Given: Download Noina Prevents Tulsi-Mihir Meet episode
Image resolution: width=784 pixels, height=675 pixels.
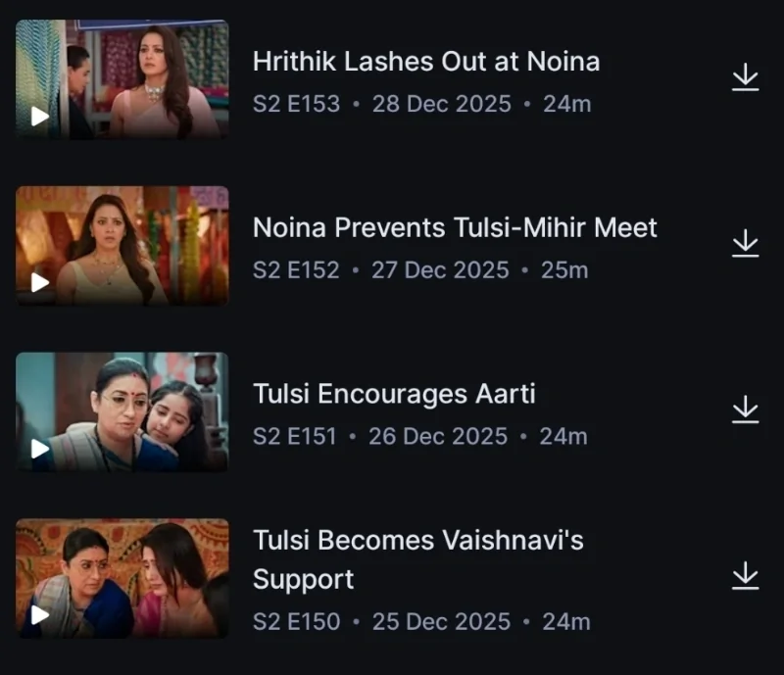Looking at the screenshot, I should (746, 244).
